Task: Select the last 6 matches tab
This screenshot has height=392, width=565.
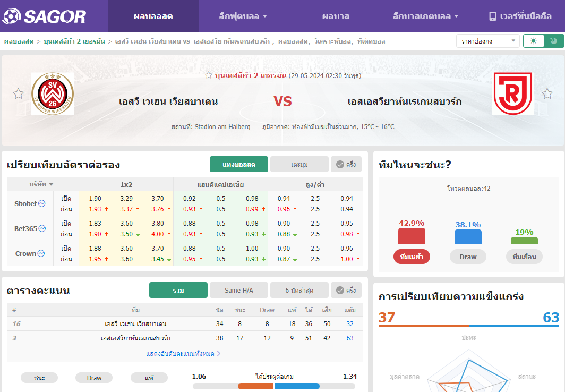Action: pos(299,290)
